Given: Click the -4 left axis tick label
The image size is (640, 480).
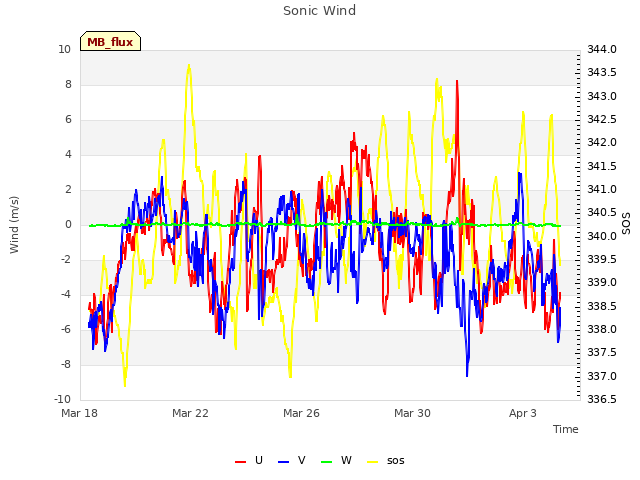Looking at the screenshot, I should tap(66, 294).
